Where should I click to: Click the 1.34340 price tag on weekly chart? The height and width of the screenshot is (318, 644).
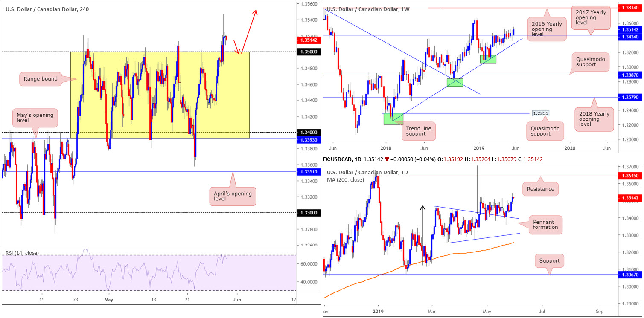630,37
